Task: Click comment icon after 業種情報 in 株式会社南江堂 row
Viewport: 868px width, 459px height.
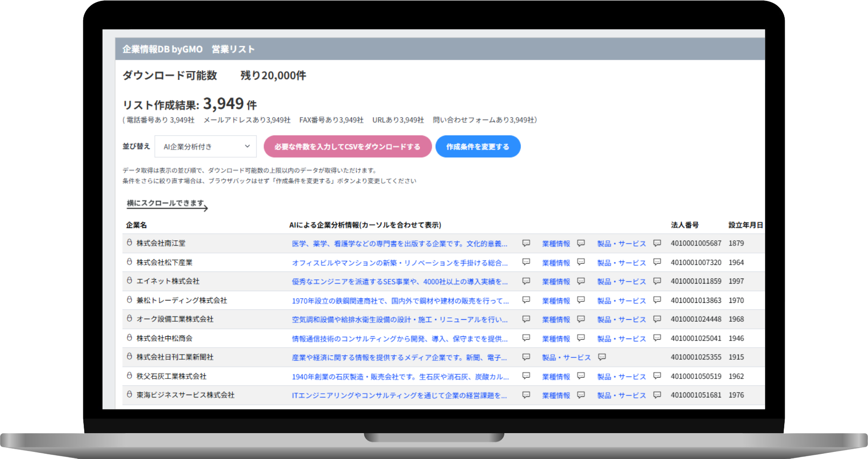Action: tap(581, 243)
